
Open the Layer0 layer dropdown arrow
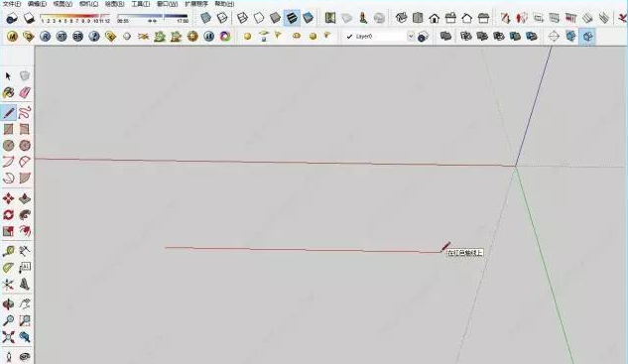tap(411, 37)
